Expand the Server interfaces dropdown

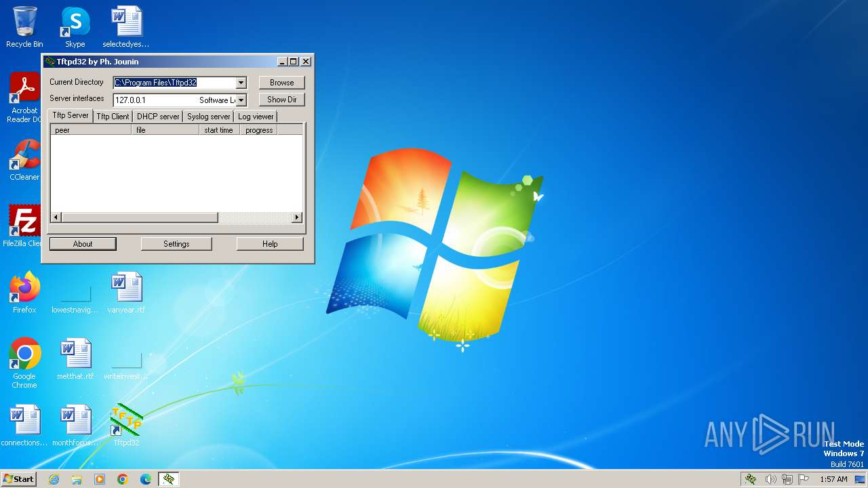tap(241, 100)
